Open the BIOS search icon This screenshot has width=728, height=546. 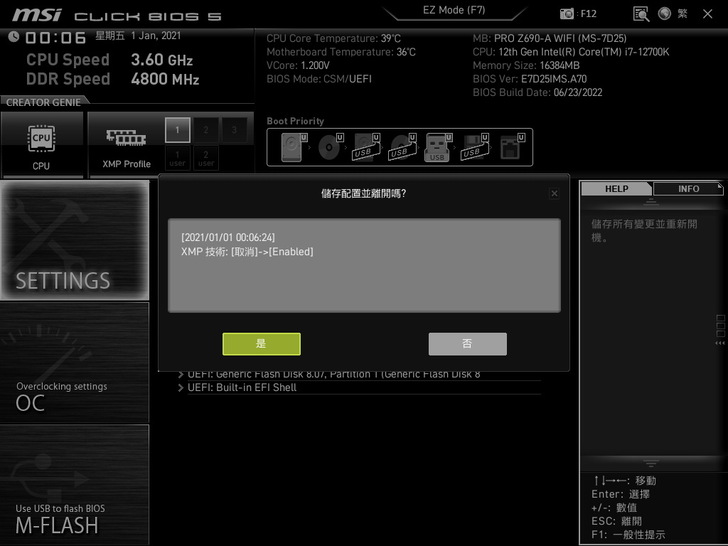tap(641, 14)
